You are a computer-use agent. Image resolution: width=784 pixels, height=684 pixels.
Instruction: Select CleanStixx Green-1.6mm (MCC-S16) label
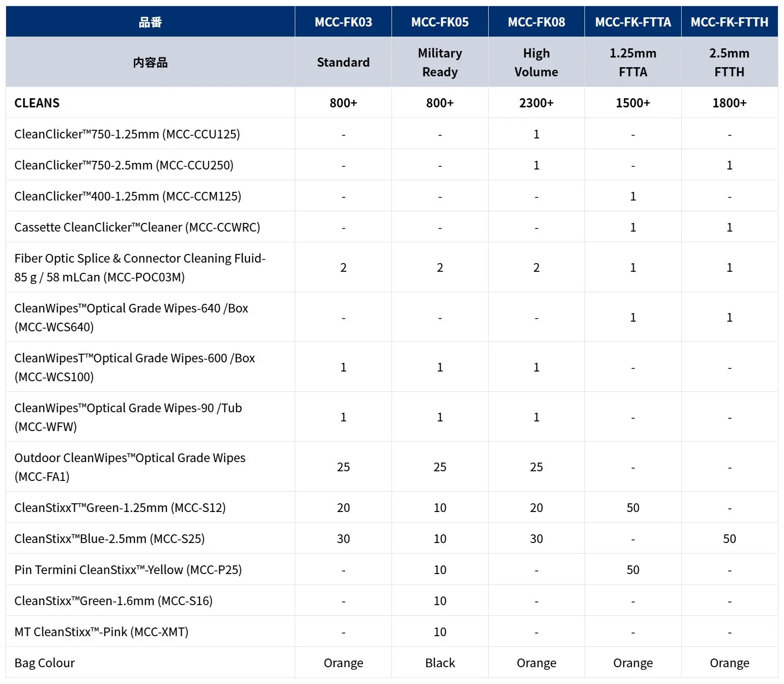point(114,601)
